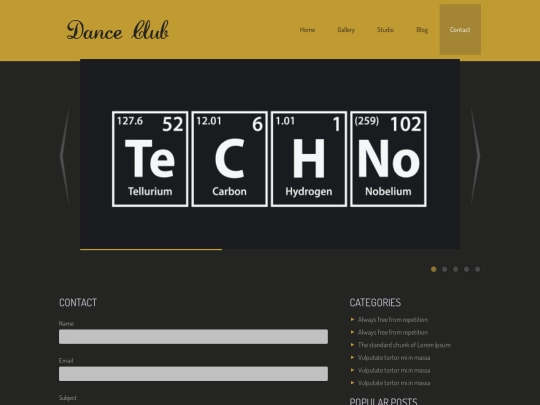Open first 'Vulputate tortor mi in massa' link
This screenshot has width=540, height=405.
pos(394,357)
